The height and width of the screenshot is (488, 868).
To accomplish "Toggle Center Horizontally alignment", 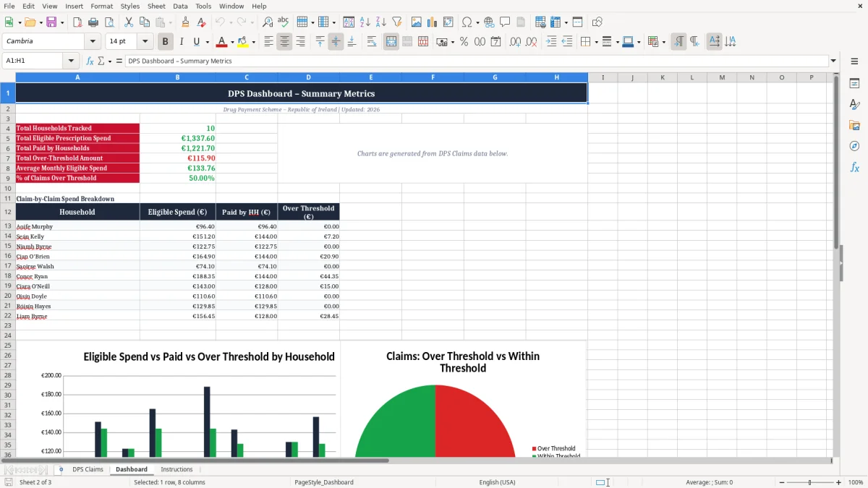I will click(x=284, y=42).
